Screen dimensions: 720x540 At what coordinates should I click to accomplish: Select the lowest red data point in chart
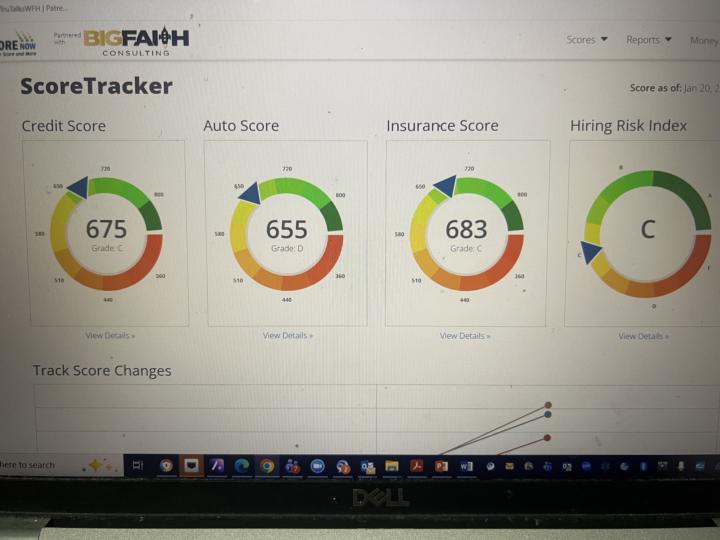(x=547, y=438)
